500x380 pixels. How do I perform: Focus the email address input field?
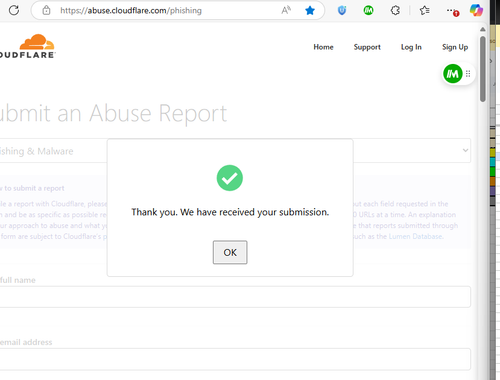tap(235, 359)
